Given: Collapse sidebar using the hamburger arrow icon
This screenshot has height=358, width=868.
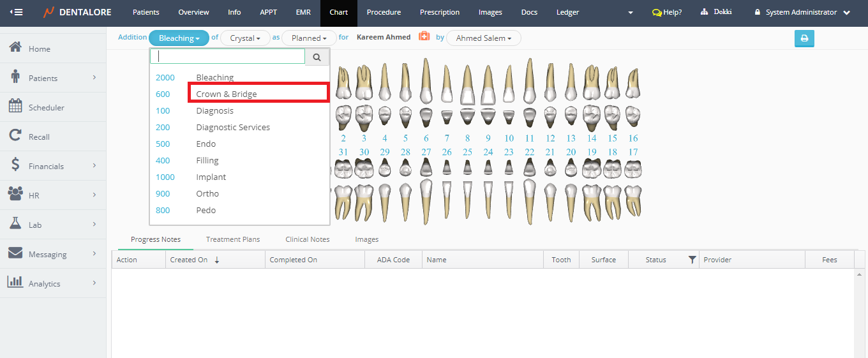Looking at the screenshot, I should pos(16,12).
